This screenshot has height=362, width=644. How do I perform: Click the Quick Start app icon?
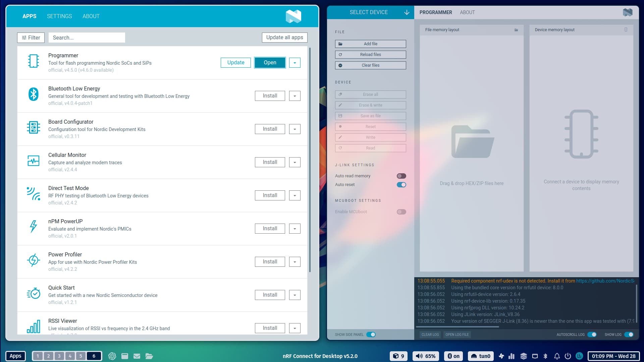34,293
